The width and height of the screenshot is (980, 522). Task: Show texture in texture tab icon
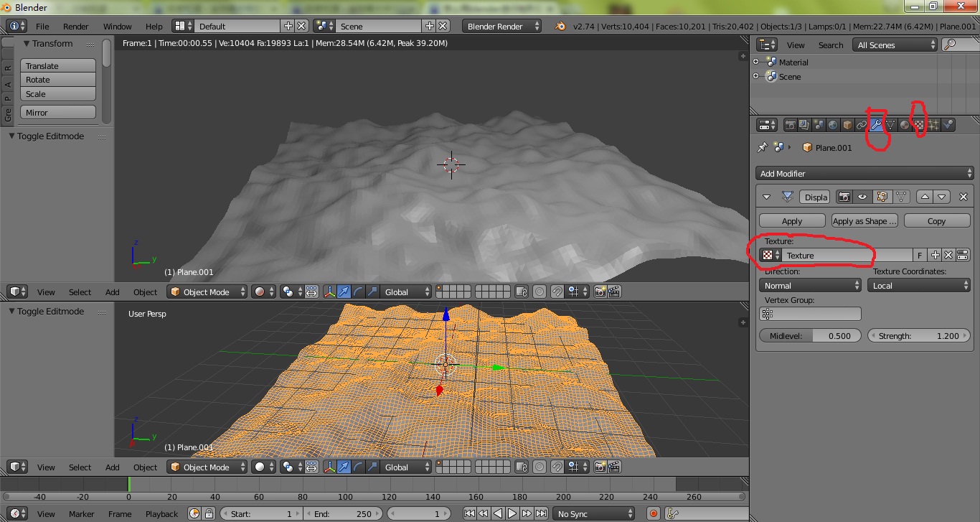(963, 255)
